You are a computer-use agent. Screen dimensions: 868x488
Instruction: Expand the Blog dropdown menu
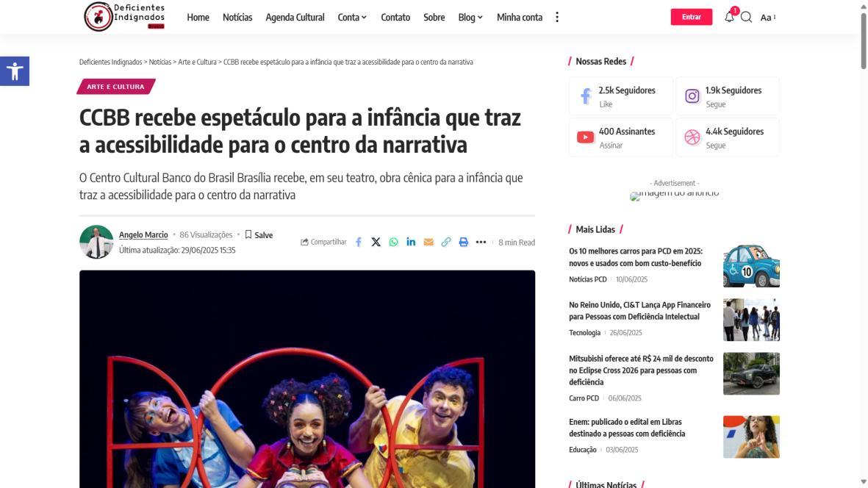470,17
